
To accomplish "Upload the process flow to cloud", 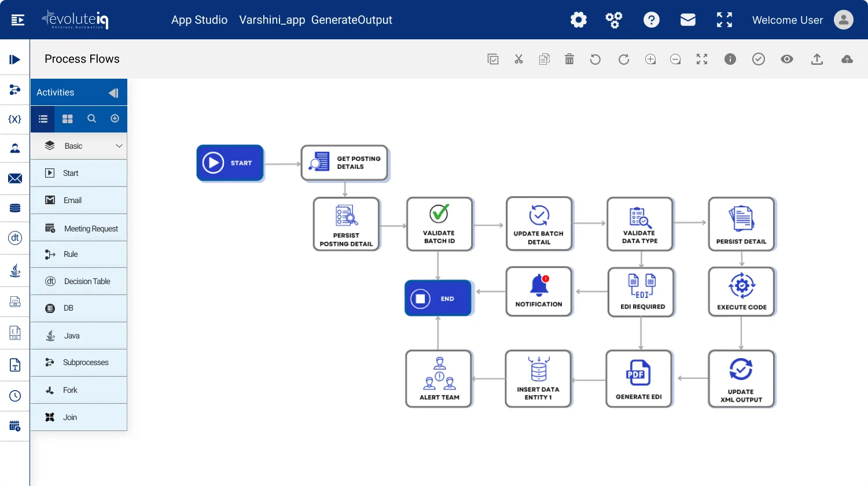I will pos(847,58).
